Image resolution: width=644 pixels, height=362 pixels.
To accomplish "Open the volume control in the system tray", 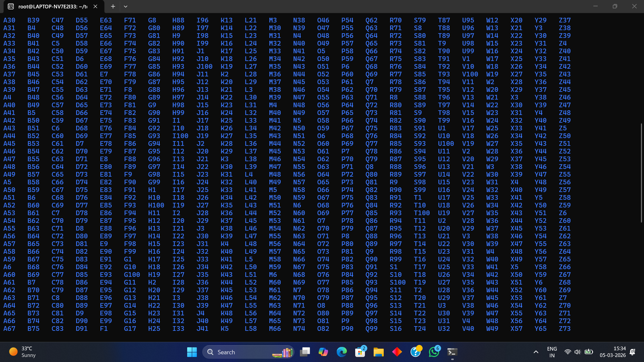I will pyautogui.click(x=577, y=352).
